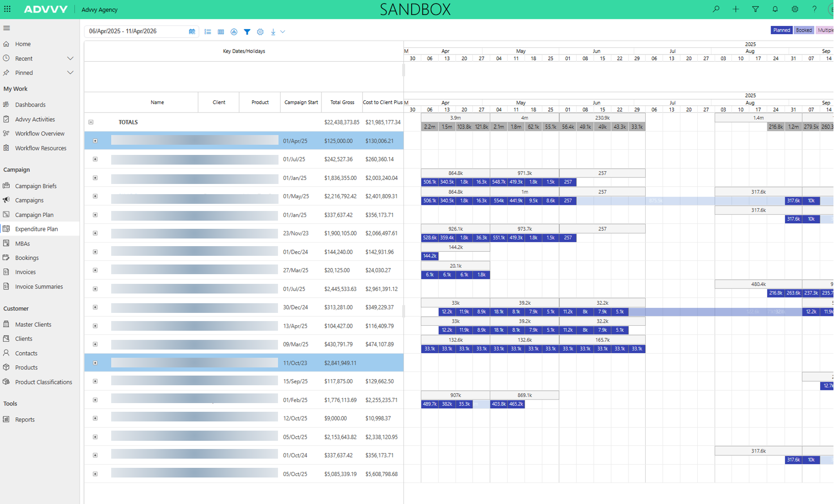
Task: Open Campaign Briefs
Action: (x=36, y=186)
